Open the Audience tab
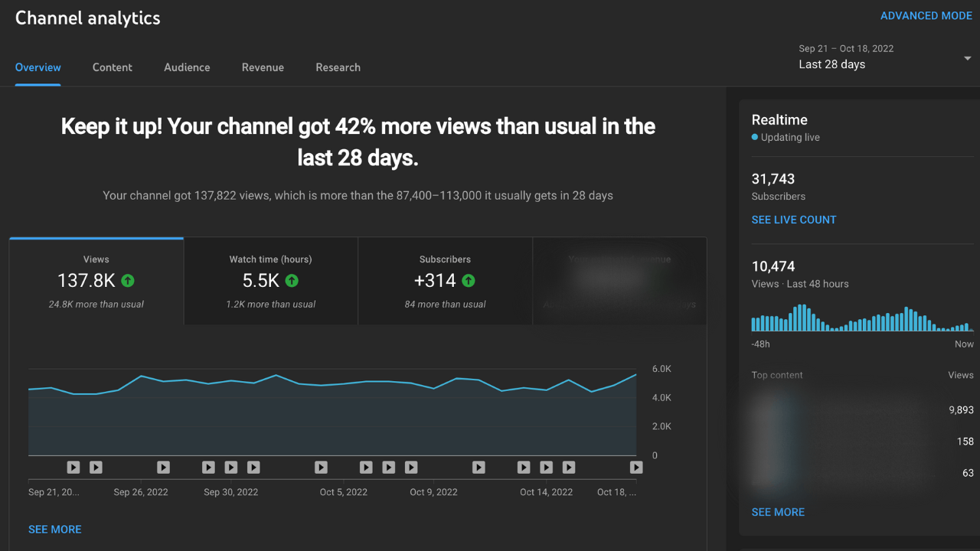Image resolution: width=980 pixels, height=551 pixels. [187, 67]
